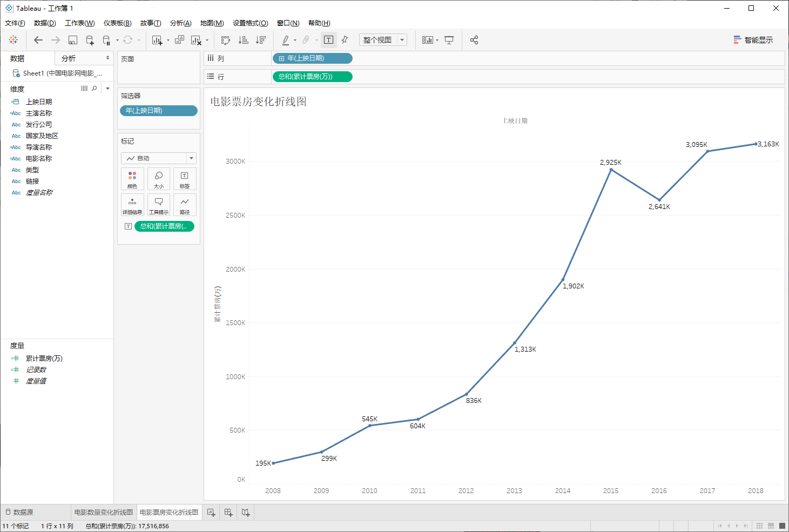789x532 pixels.
Task: Select the 电影票房变化折线图 sheet tab
Action: [x=169, y=512]
